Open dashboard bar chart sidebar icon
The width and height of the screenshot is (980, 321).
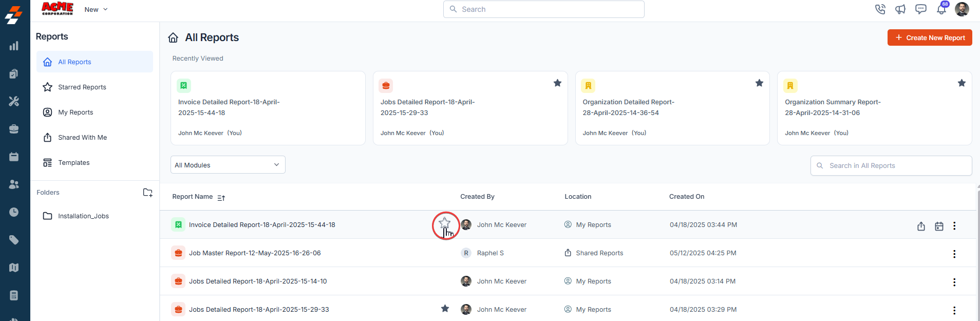[x=14, y=46]
